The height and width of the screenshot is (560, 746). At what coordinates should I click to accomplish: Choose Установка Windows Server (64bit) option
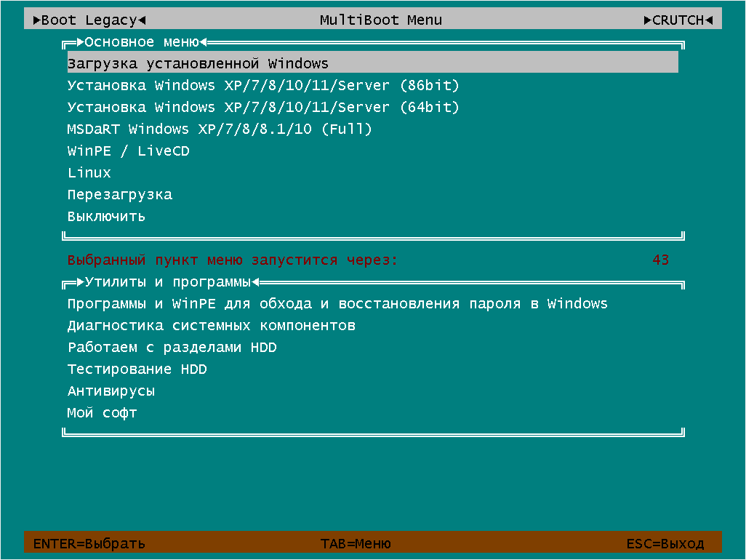[263, 107]
